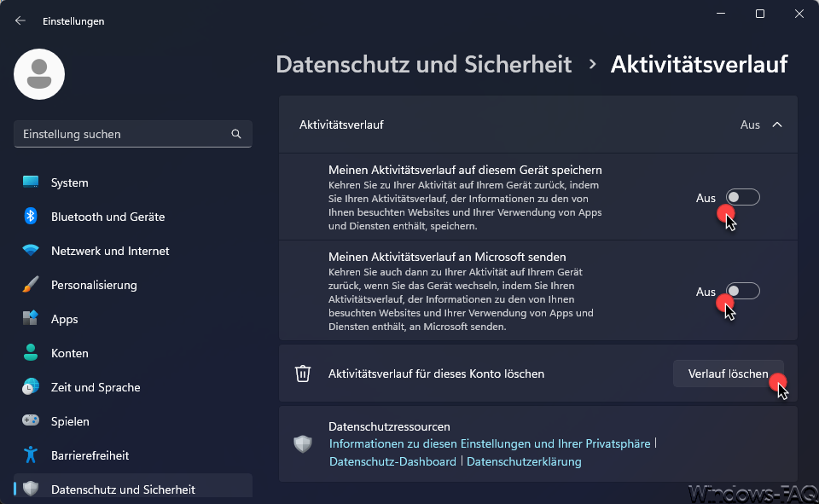Click the System monitor icon

point(31,182)
